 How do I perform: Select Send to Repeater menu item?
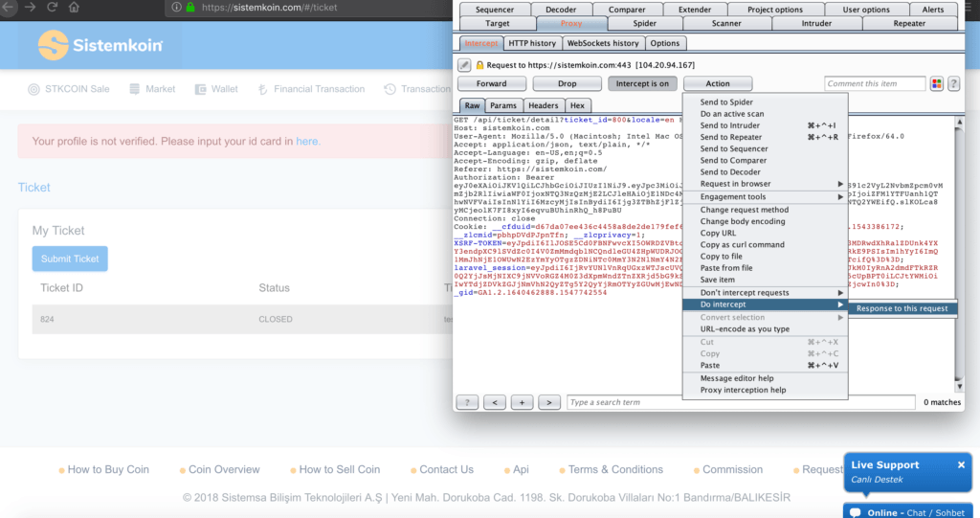[731, 137]
